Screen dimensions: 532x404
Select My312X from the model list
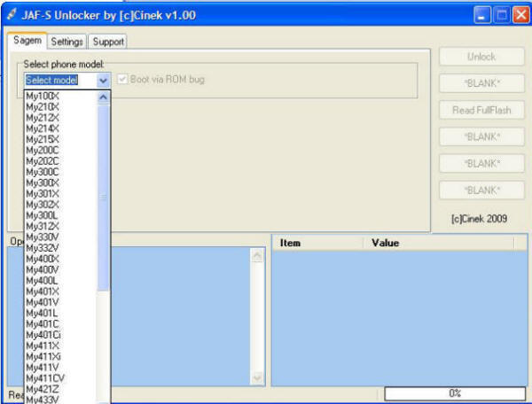coord(61,227)
